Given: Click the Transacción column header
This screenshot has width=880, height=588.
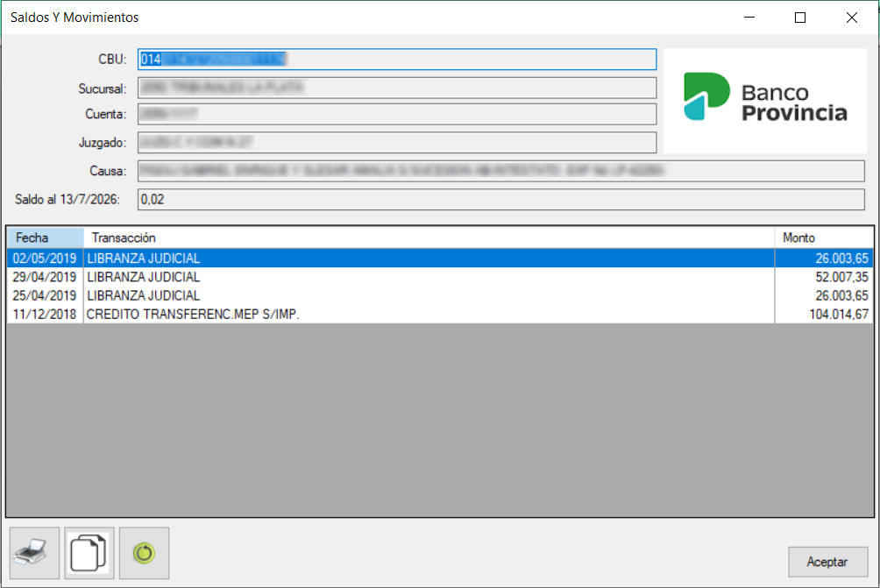Looking at the screenshot, I should click(x=429, y=237).
